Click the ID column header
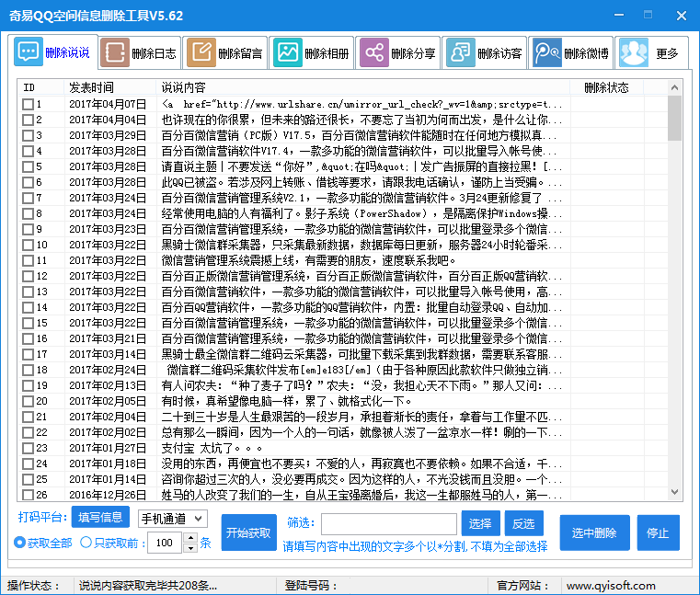 [41, 87]
